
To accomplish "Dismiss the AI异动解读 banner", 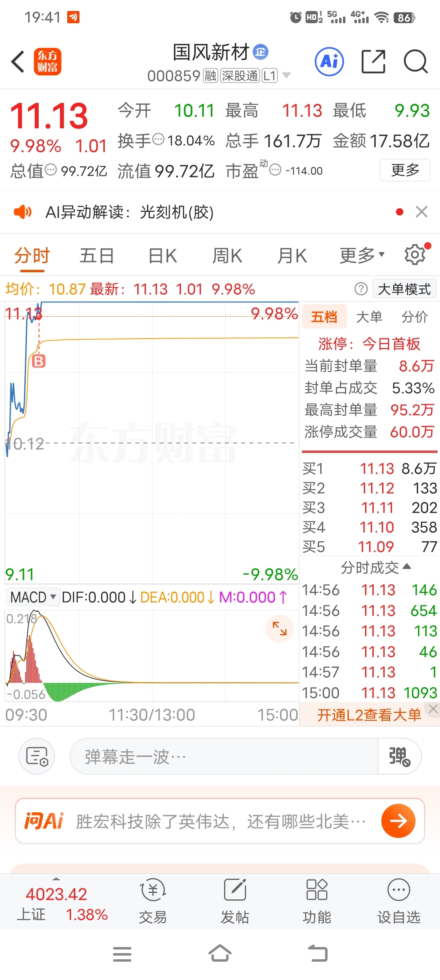I will click(x=422, y=212).
